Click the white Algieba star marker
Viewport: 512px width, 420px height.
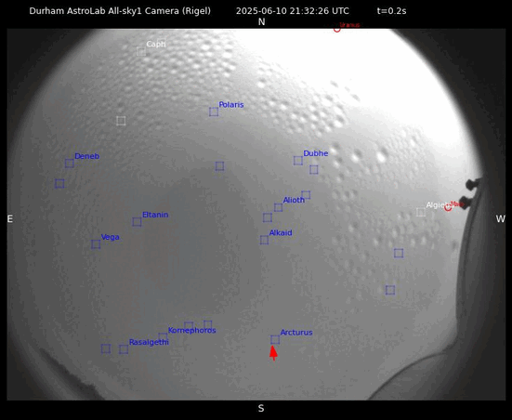pos(421,212)
